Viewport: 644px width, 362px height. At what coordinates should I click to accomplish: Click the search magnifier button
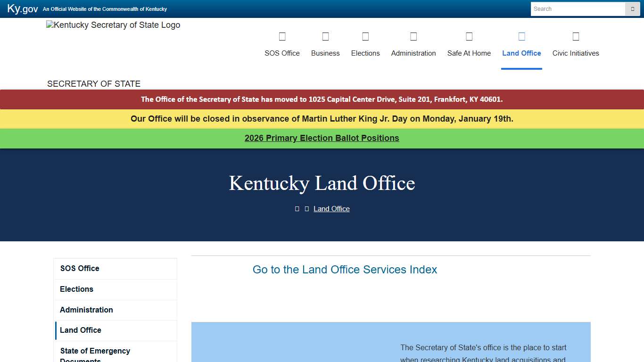[632, 8]
